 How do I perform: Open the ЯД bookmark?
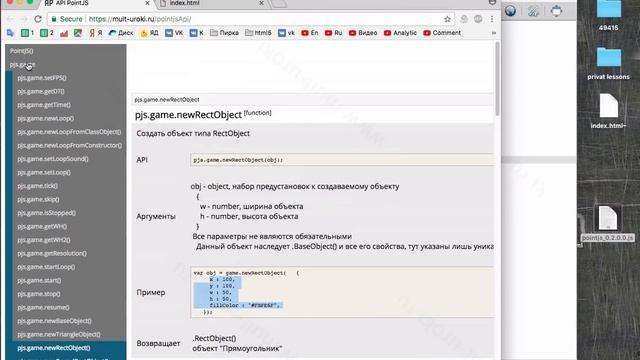click(149, 33)
